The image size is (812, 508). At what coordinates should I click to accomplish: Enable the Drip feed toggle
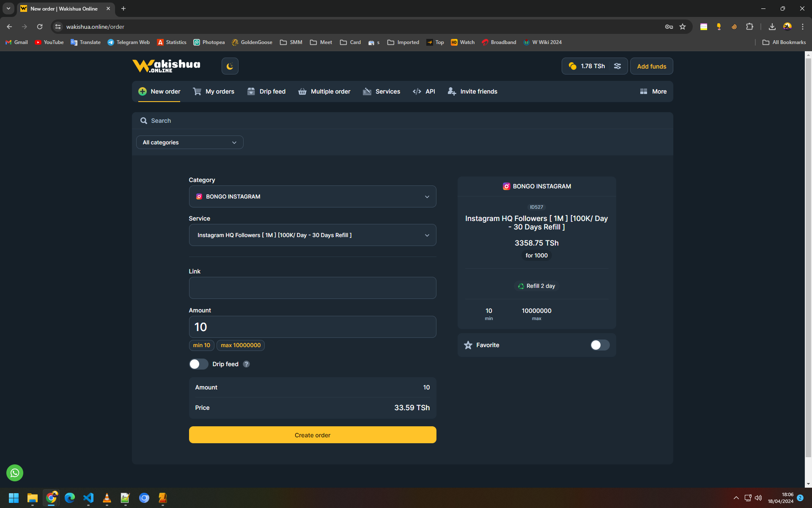coord(198,364)
